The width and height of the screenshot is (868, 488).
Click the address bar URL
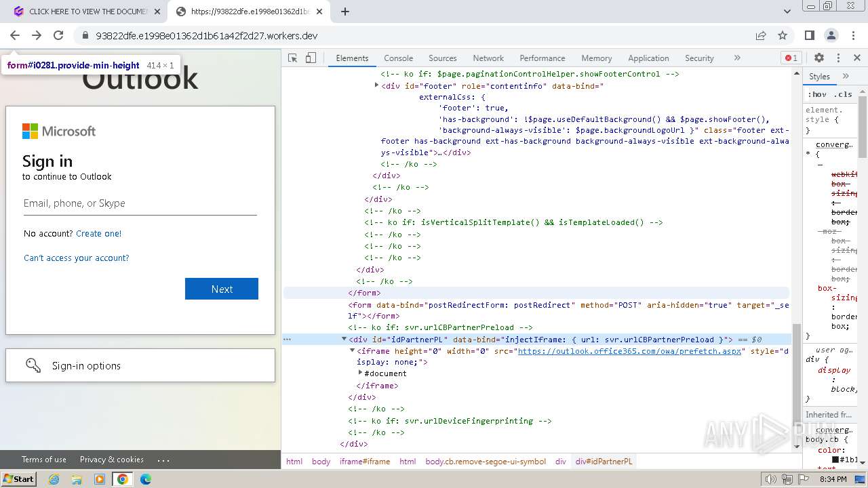207,36
